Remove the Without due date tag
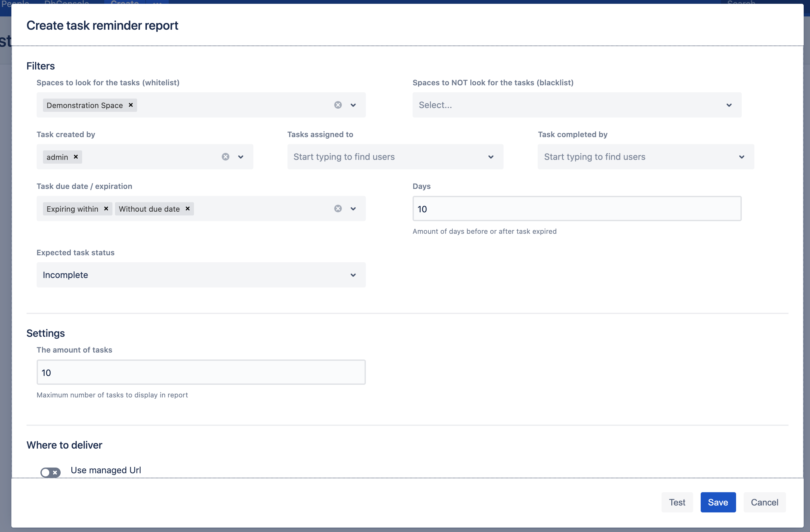The image size is (810, 532). click(188, 209)
